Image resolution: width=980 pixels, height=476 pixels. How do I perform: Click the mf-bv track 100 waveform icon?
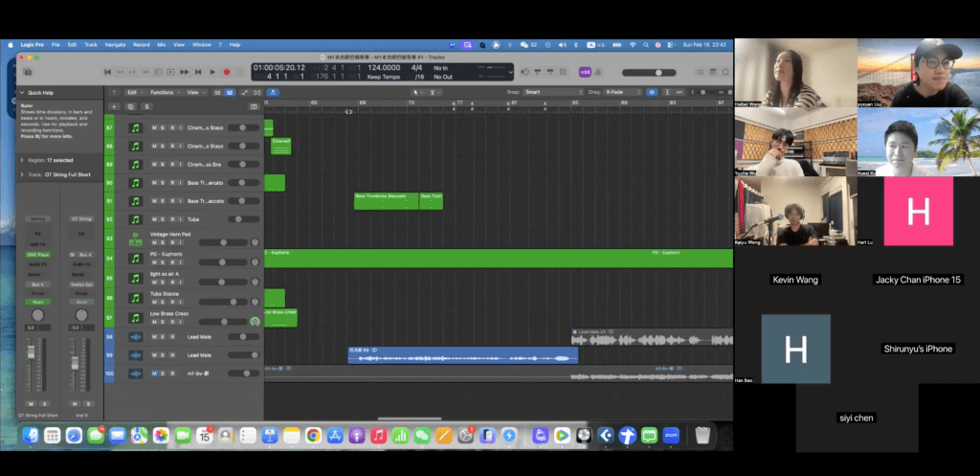(135, 374)
